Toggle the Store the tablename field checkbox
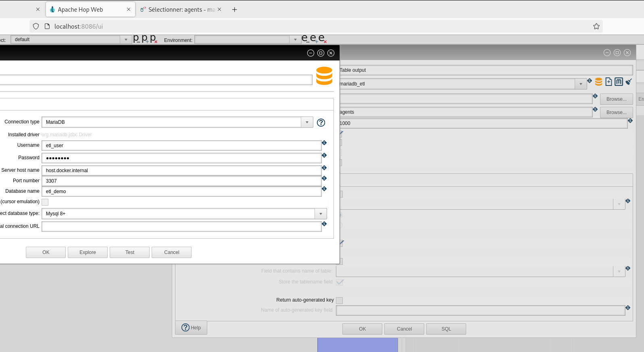The width and height of the screenshot is (644, 352). tap(340, 282)
